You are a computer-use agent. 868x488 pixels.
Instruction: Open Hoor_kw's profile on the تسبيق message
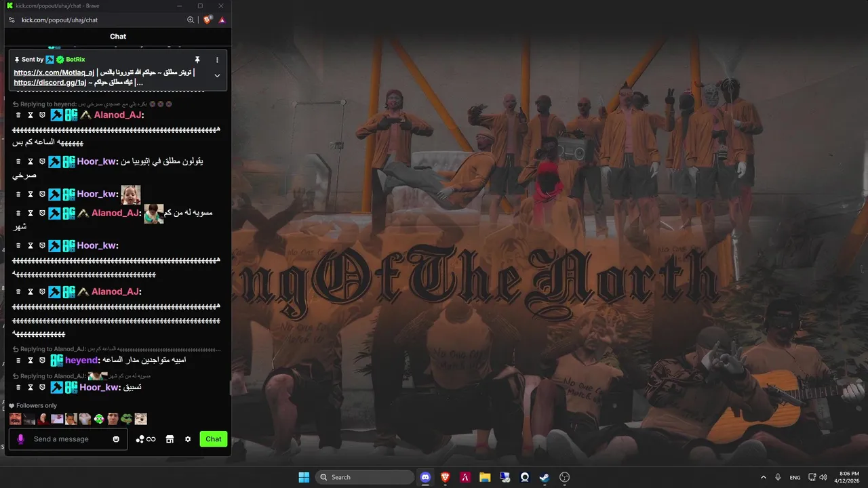pyautogui.click(x=100, y=388)
